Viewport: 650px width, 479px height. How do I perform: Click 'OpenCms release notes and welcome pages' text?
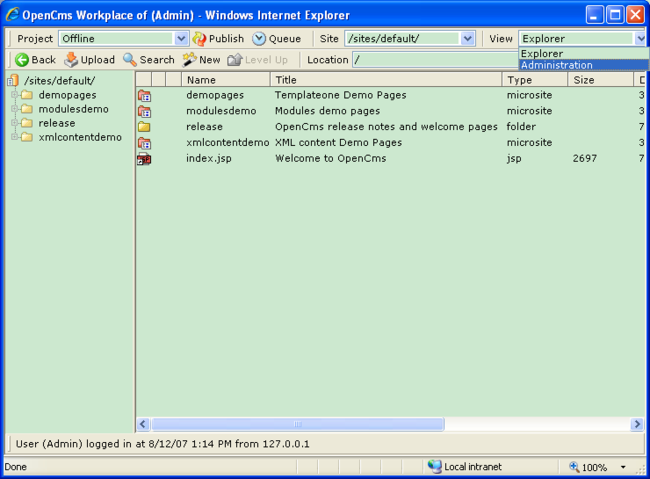tap(386, 126)
